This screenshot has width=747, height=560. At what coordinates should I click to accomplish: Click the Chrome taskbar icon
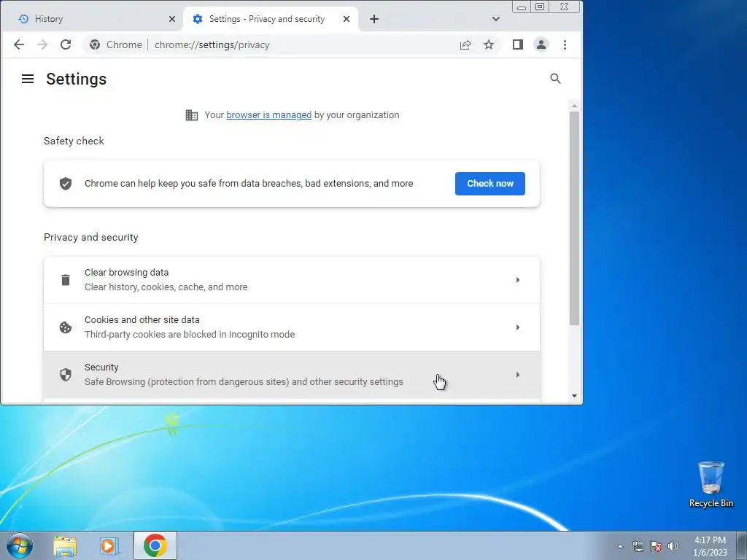[155, 545]
